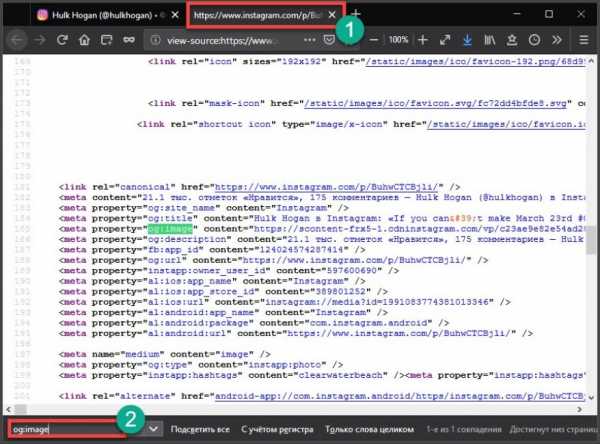Click the 'clearwaterbeach' hashtag value

pos(340,375)
